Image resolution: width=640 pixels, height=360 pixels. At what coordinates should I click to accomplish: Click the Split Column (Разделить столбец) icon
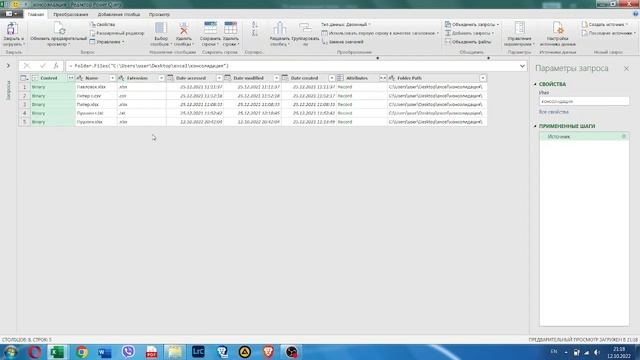pyautogui.click(x=280, y=28)
